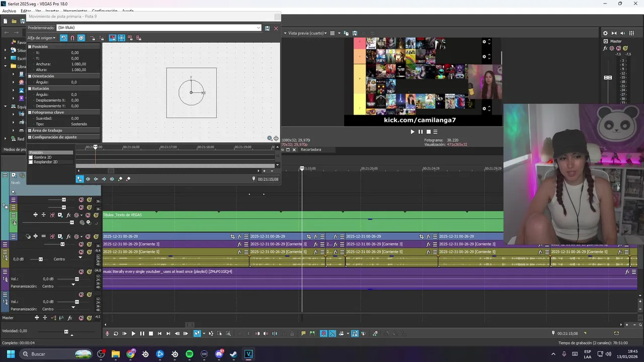Insert region using transport bar icon
The height and width of the screenshot is (362, 644).
312,333
